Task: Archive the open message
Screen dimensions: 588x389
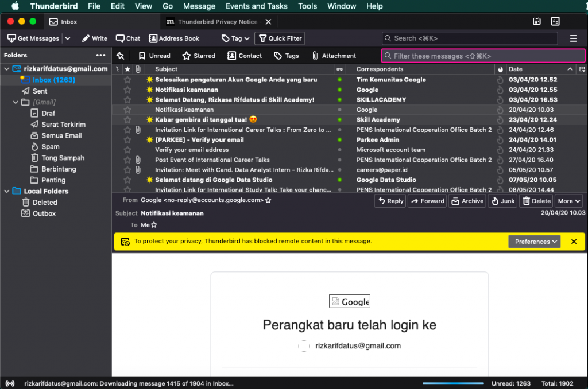Action: coord(467,201)
